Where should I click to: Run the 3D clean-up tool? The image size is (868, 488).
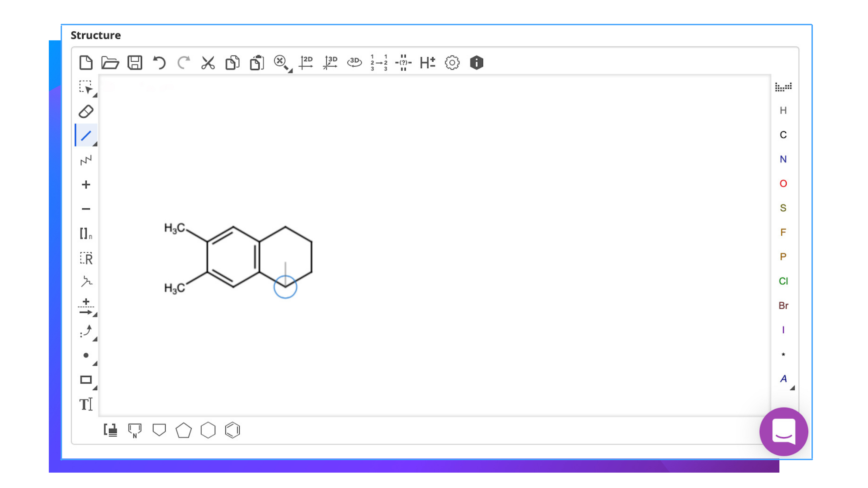330,63
